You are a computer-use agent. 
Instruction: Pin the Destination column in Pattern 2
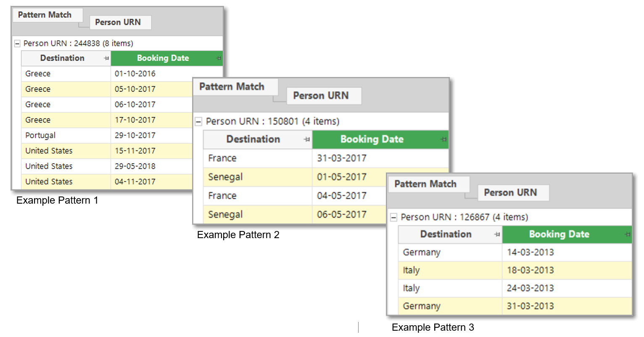click(x=307, y=139)
